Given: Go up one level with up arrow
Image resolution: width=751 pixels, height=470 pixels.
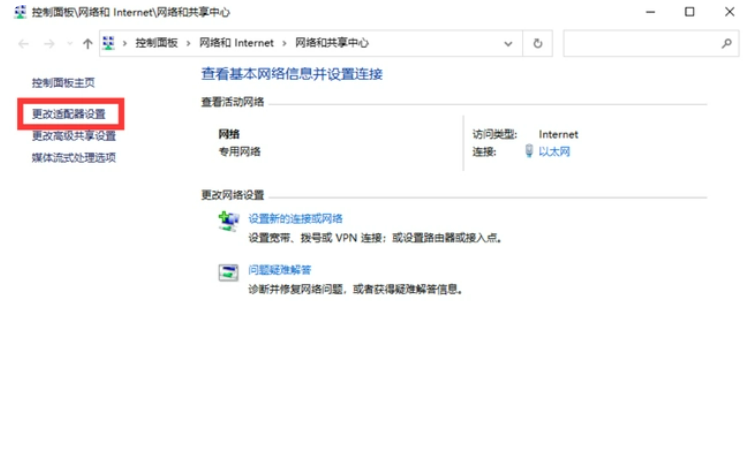Looking at the screenshot, I should coord(88,44).
